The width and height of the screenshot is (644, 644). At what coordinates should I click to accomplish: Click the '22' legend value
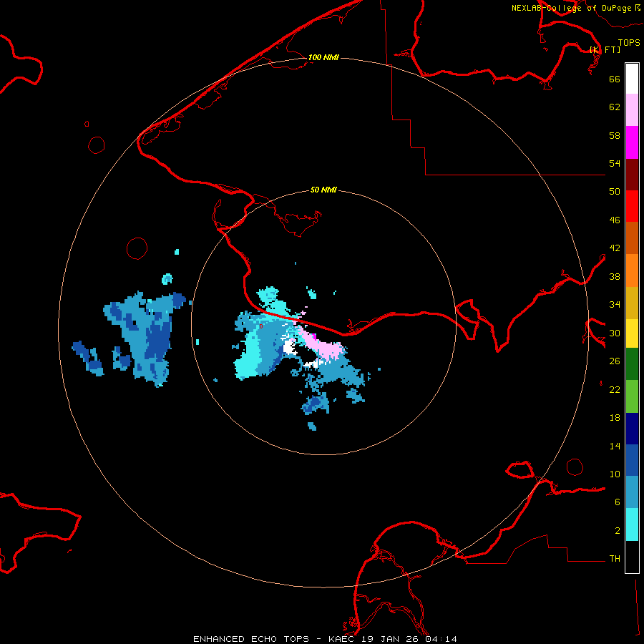tap(615, 389)
